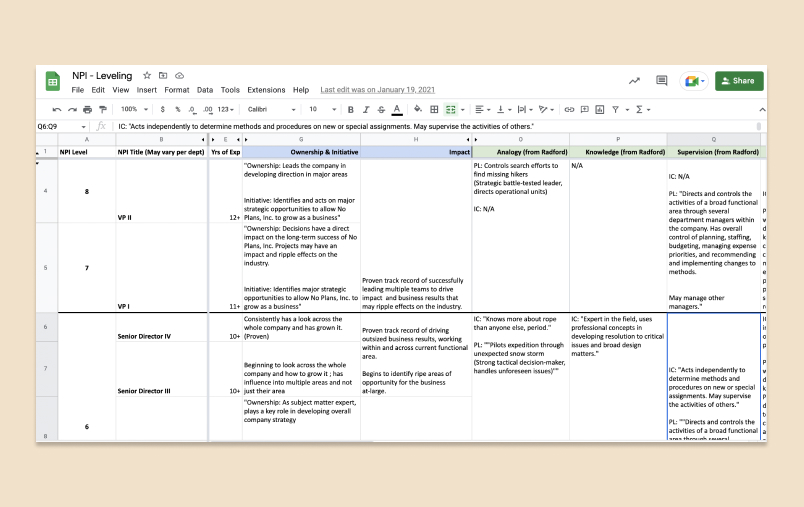Move document to a folder
Image resolution: width=804 pixels, height=507 pixels.
pyautogui.click(x=163, y=75)
